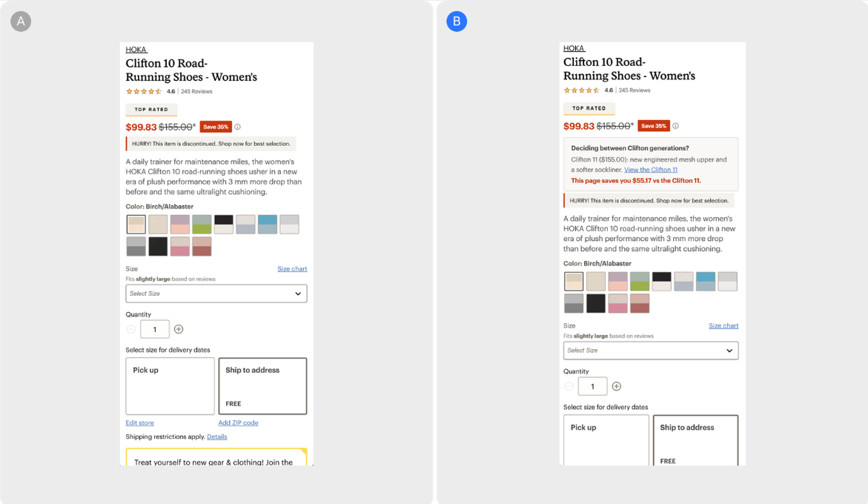Select the mauve and peach swatch in panel A
Viewport: 868px width, 504px height.
pos(180,224)
